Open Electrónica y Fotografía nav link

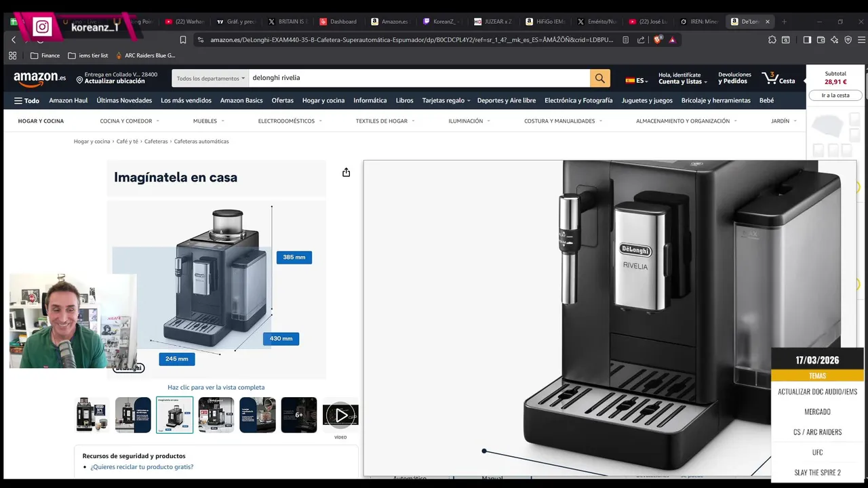tap(578, 100)
